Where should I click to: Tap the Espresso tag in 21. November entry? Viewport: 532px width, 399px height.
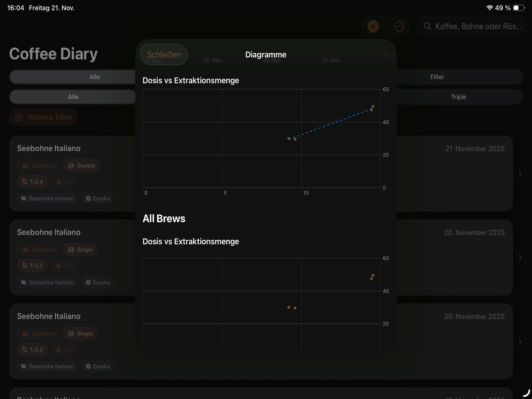point(38,165)
